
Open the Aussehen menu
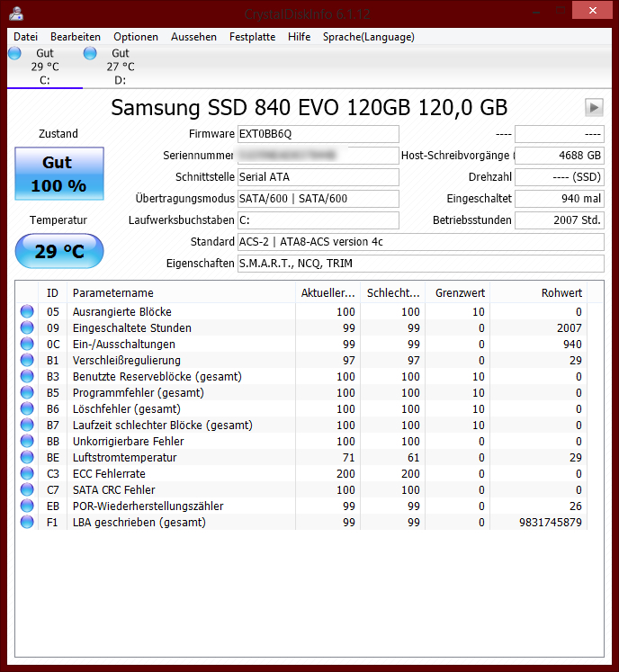click(x=193, y=37)
